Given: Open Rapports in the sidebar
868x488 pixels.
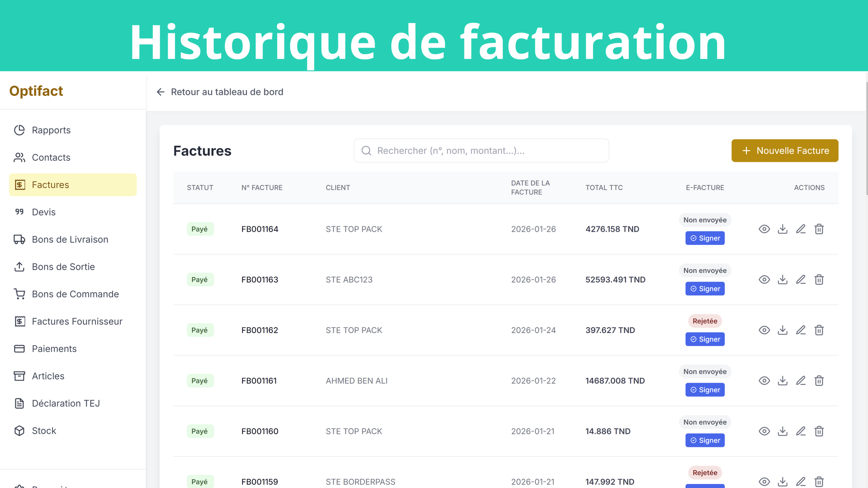Looking at the screenshot, I should pyautogui.click(x=51, y=130).
